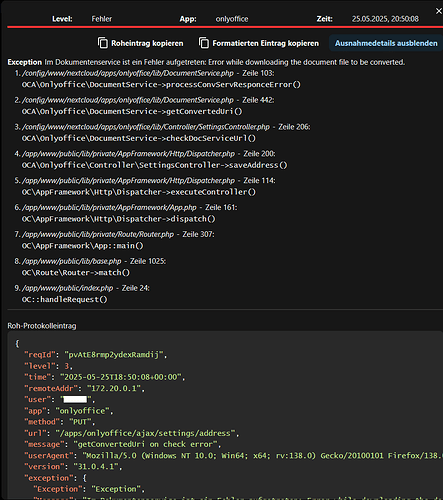This screenshot has height=500, width=443.
Task: Click the Formatierten Eintrag kopieren text label
Action: pyautogui.click(x=265, y=43)
